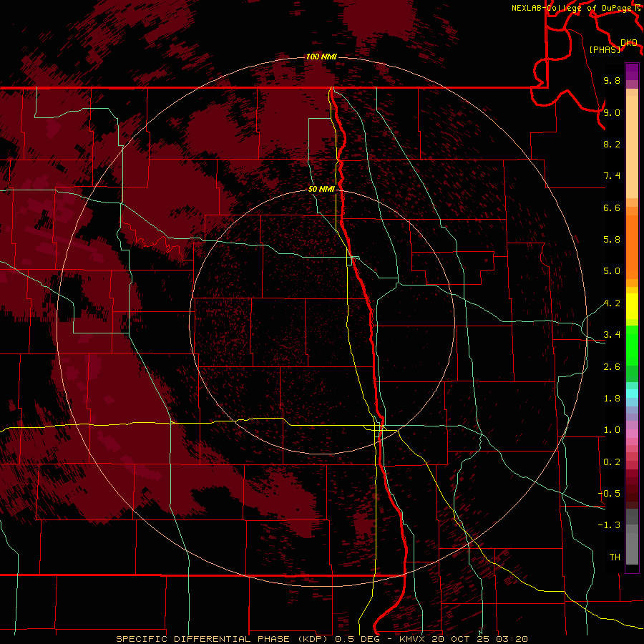
Task: Click the -0.5 value on the color scale
Action: pos(609,494)
